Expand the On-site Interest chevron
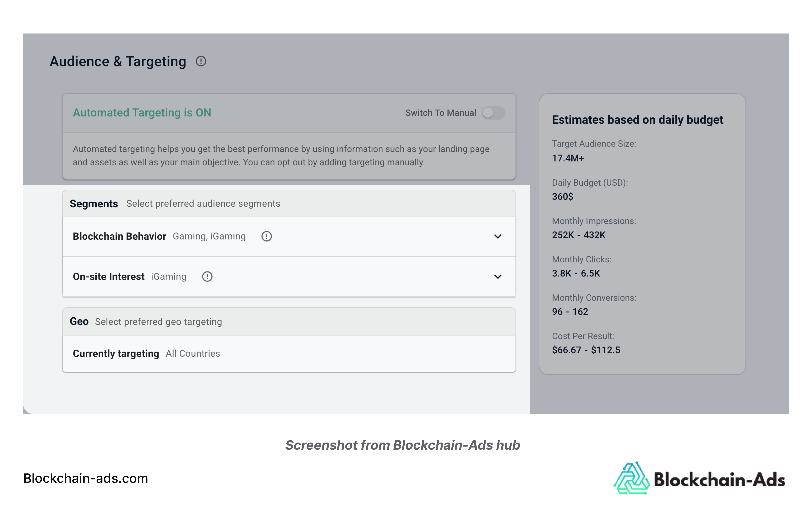This screenshot has height=525, width=812. (x=498, y=277)
